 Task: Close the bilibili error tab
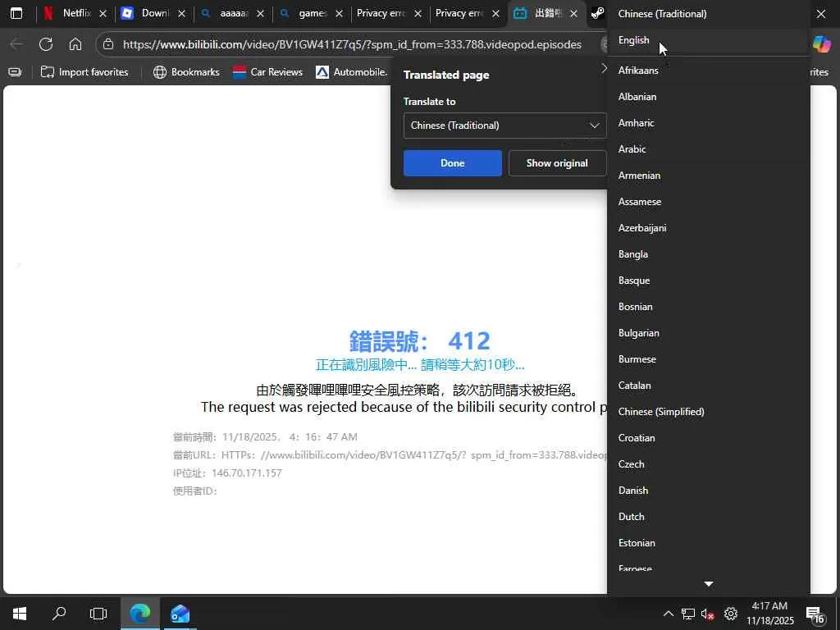click(573, 13)
